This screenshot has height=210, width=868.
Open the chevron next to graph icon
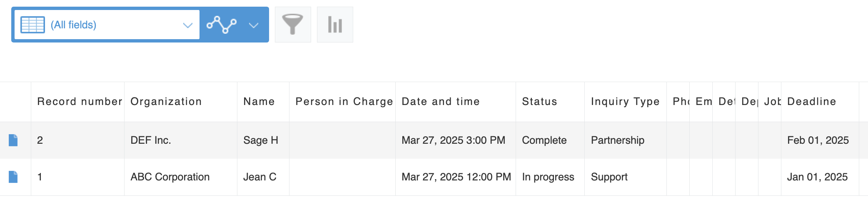(x=254, y=25)
